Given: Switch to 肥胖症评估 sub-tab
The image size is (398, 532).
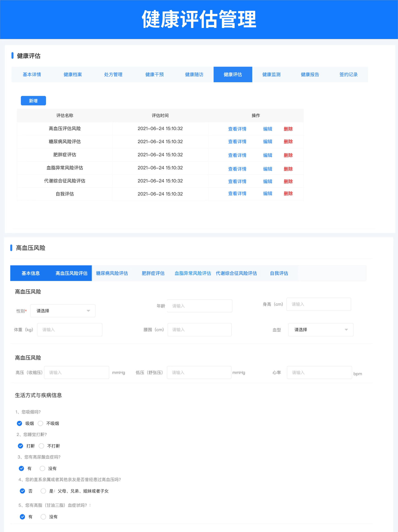Looking at the screenshot, I should (153, 273).
